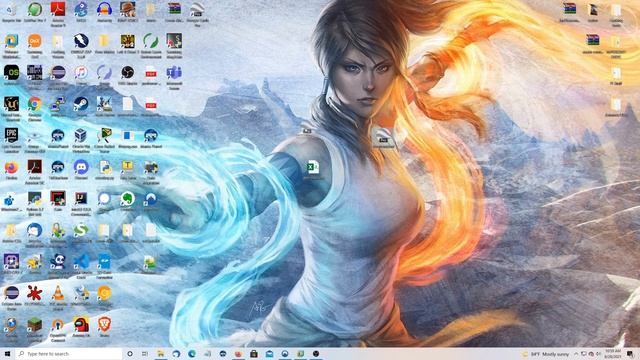This screenshot has height=360, width=640.
Task: Open the Brave browser desktop shortcut
Action: [104, 327]
